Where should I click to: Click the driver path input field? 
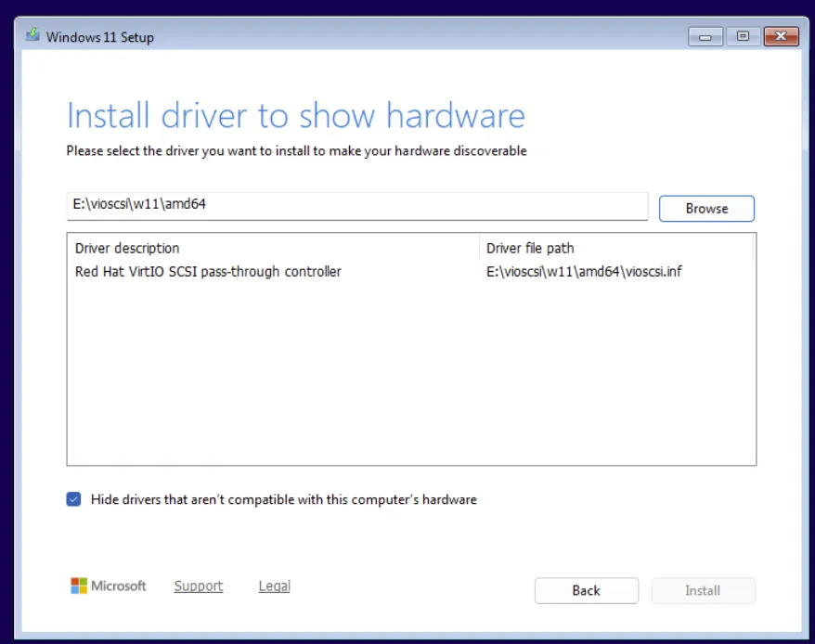pyautogui.click(x=357, y=206)
